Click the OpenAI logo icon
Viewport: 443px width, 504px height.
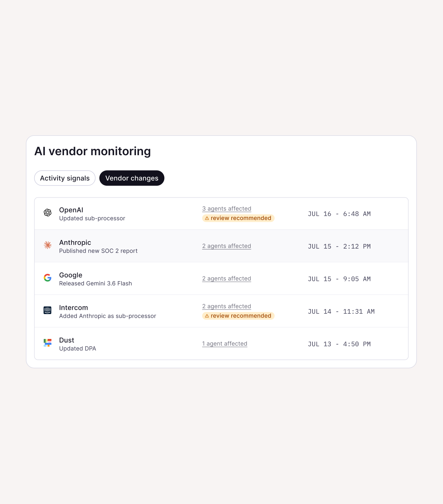coord(47,212)
